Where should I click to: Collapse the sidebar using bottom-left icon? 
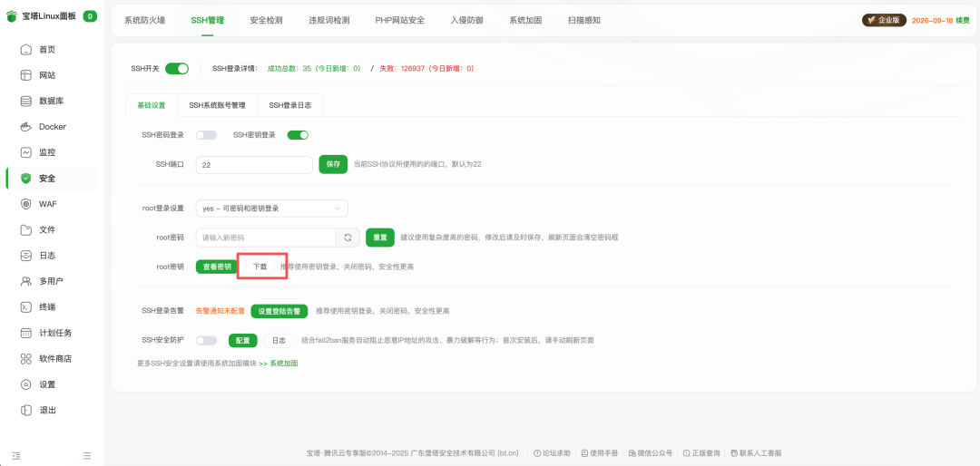(x=16, y=455)
